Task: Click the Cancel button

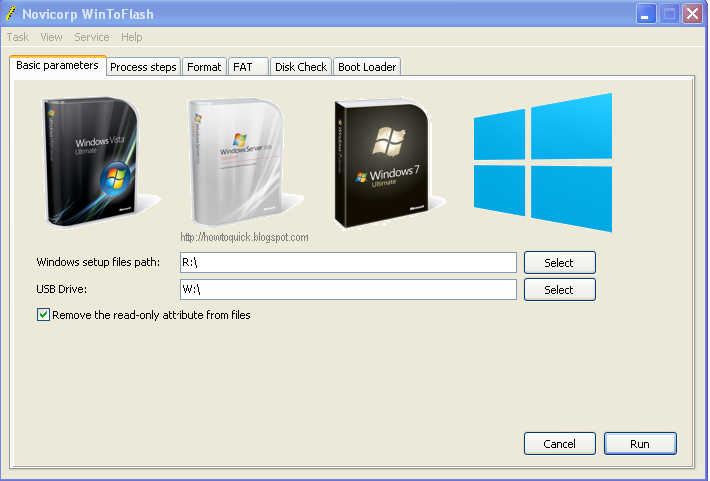Action: coord(560,443)
